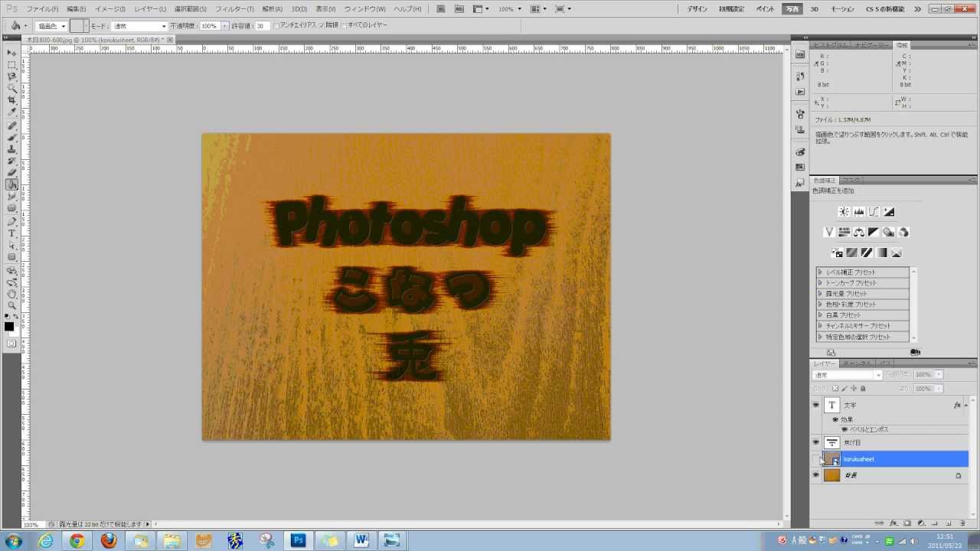The height and width of the screenshot is (551, 980).
Task: Add a Color Balance adjustment
Action: [x=859, y=232]
